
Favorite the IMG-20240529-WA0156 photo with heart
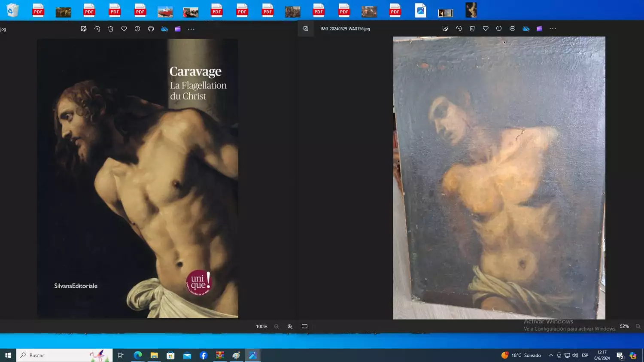[486, 29]
